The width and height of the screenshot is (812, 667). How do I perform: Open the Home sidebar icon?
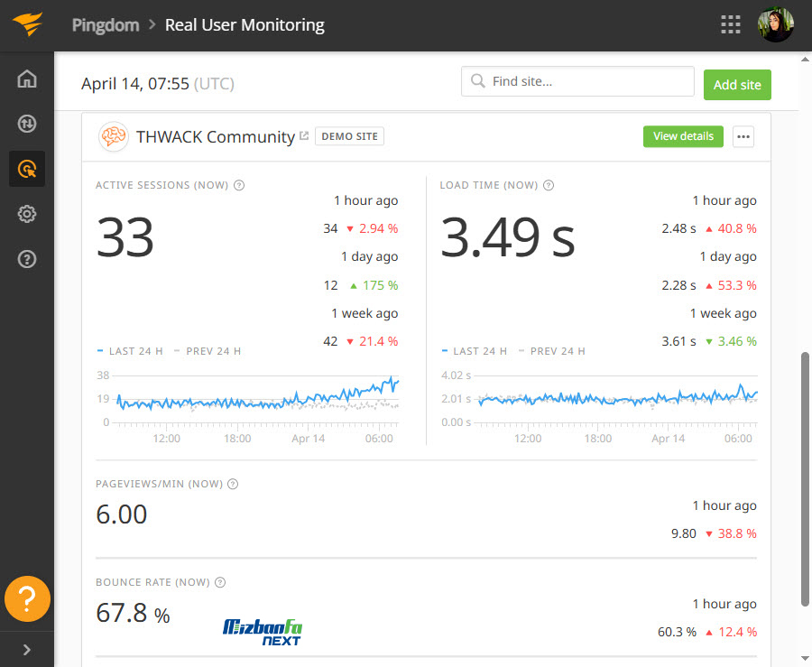click(x=27, y=79)
